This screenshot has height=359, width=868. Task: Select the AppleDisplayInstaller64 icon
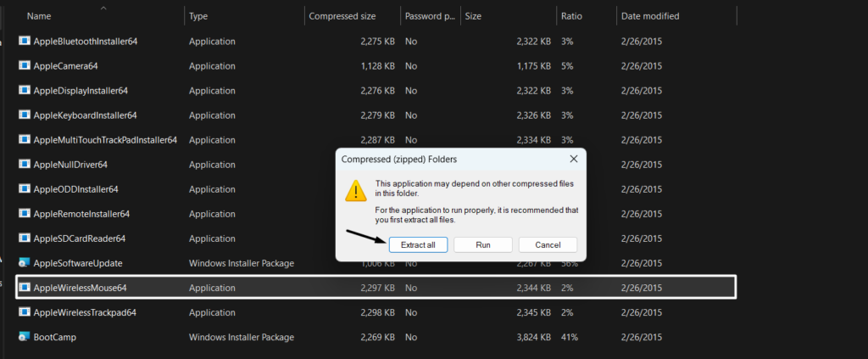pyautogui.click(x=25, y=90)
